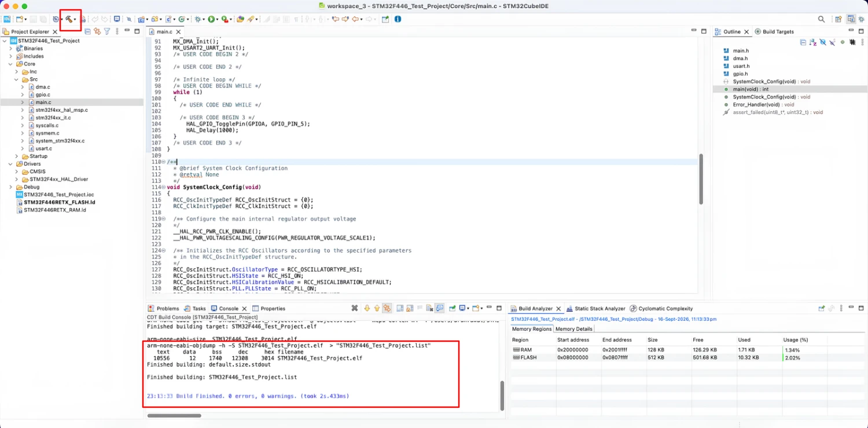The image size is (868, 428).
Task: Open dropdown arrow beside Run button
Action: pos(218,20)
